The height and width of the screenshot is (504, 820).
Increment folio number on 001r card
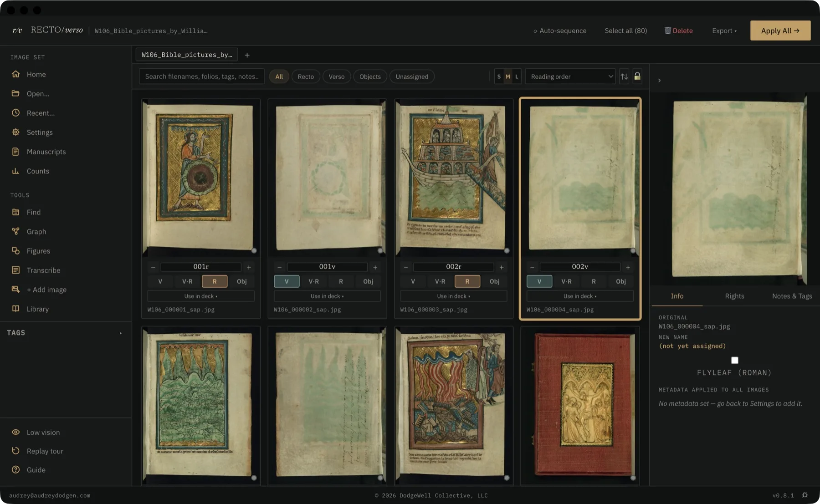[249, 267]
